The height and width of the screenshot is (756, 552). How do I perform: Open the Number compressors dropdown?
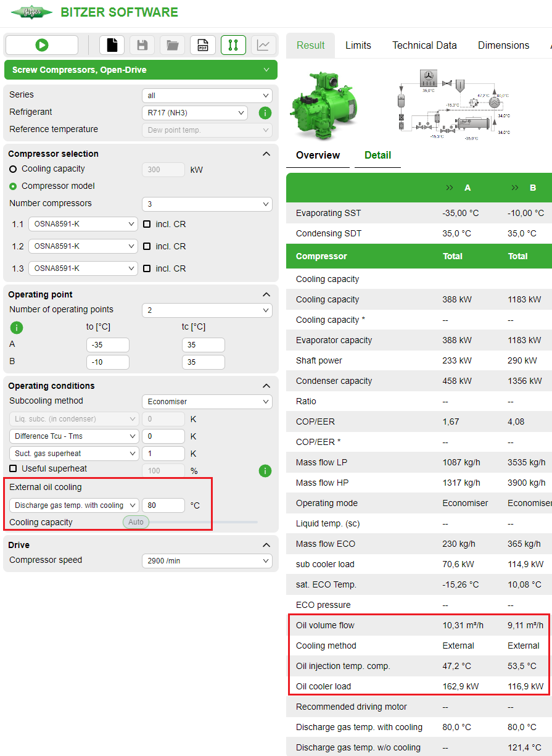(x=207, y=204)
